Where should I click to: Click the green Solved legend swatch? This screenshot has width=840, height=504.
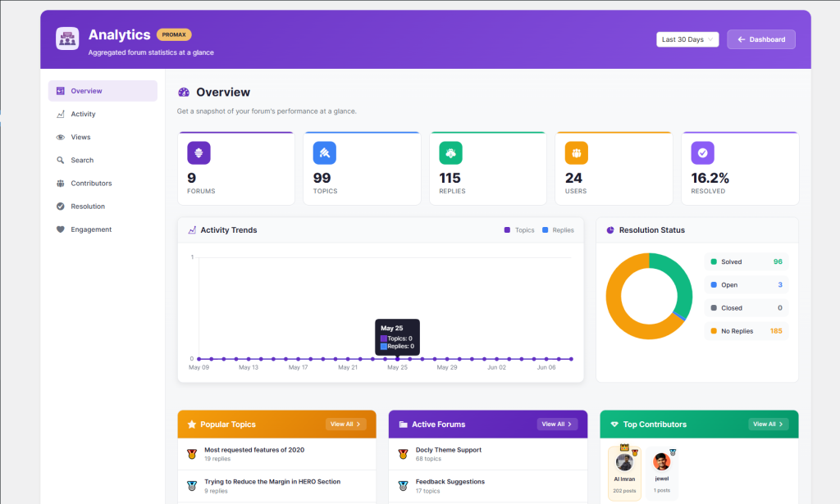tap(714, 261)
